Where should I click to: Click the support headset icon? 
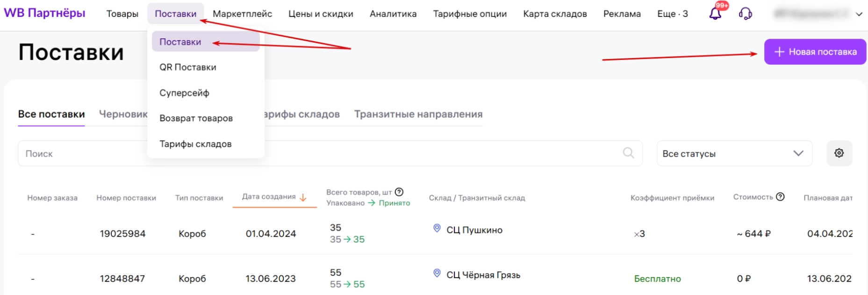tap(745, 14)
